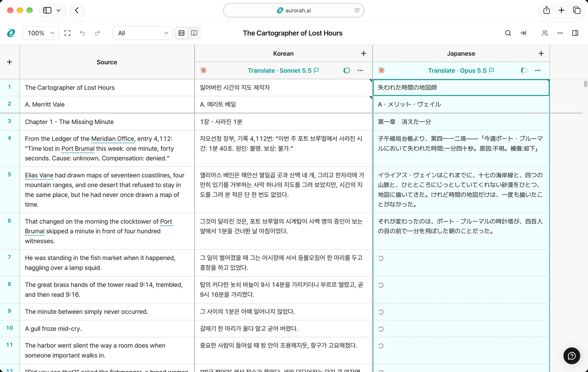Select the Japanese column header
588x372 pixels.
click(461, 54)
